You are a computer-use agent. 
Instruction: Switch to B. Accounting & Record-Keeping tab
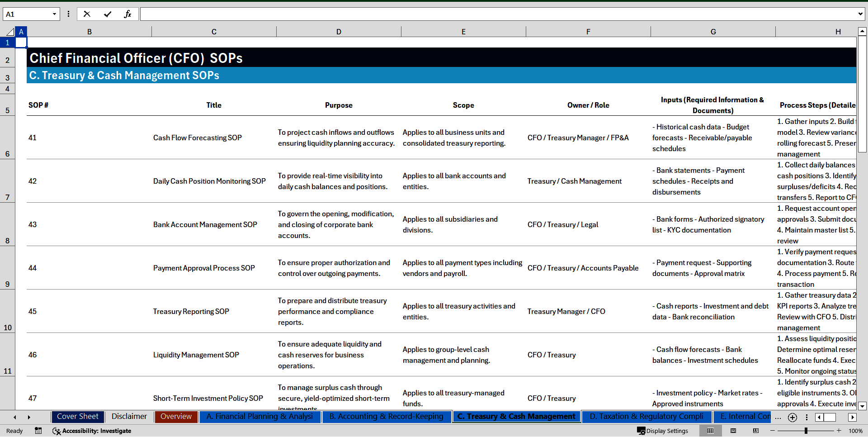click(386, 417)
